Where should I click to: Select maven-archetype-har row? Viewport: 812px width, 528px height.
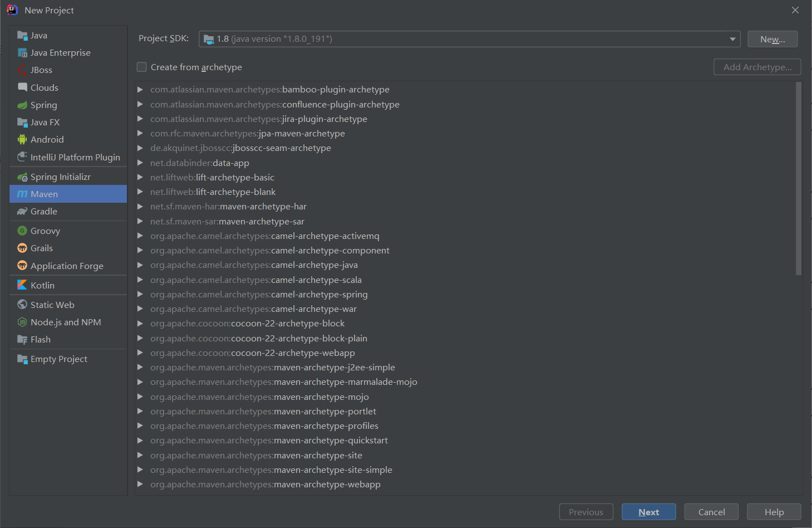(465, 206)
